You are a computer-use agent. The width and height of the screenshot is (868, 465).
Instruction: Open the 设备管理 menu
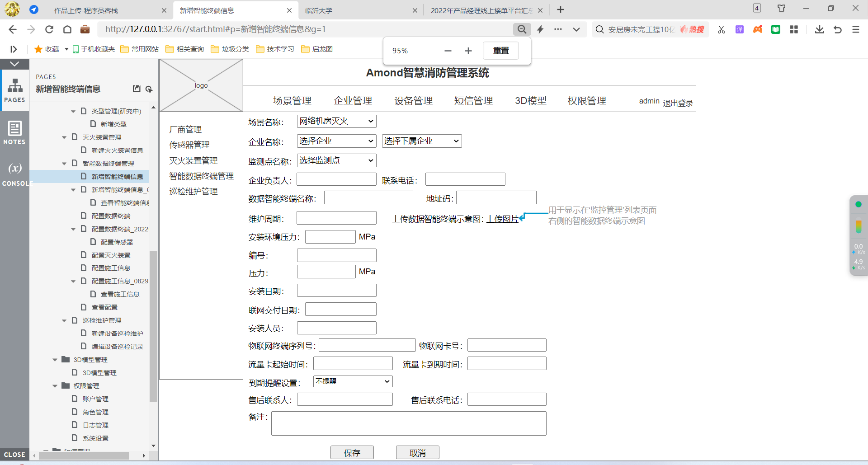413,101
